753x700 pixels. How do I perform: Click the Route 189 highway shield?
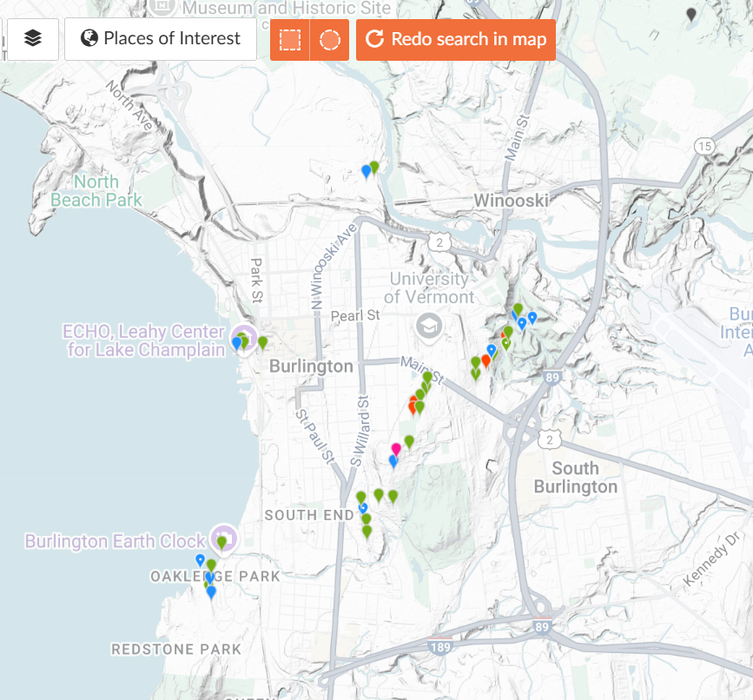tap(440, 646)
